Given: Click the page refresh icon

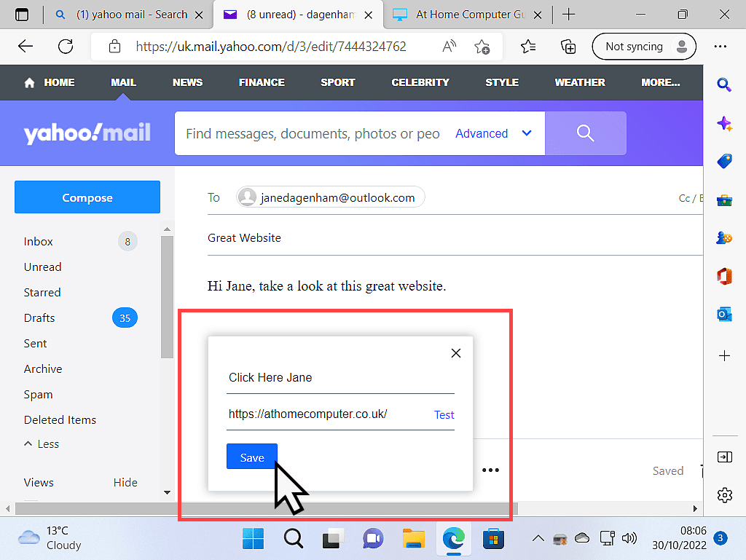Looking at the screenshot, I should pos(66,46).
